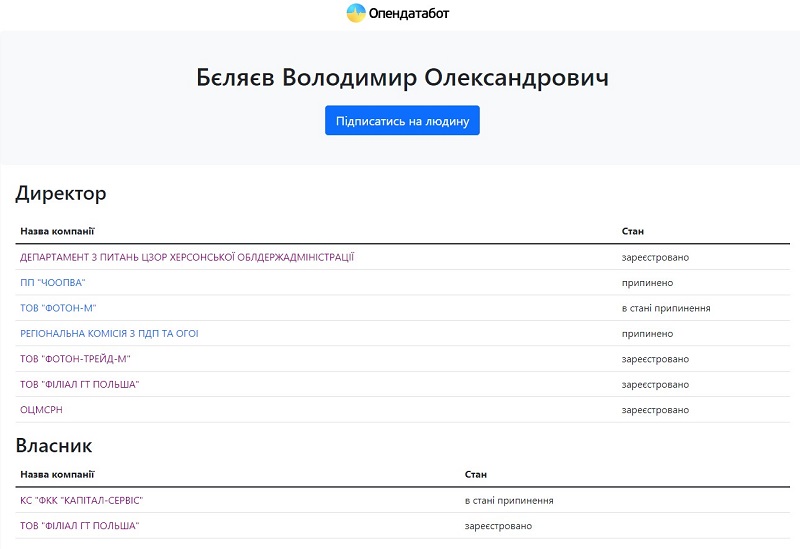Click status 'припинено' for ПП "ЧООПВА"
Viewport: 800px width, 549px height.
click(647, 283)
